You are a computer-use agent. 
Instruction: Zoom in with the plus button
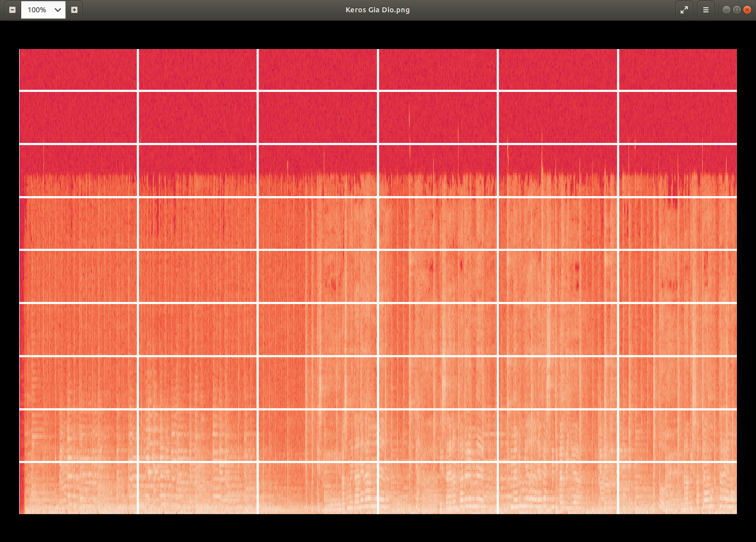point(74,10)
